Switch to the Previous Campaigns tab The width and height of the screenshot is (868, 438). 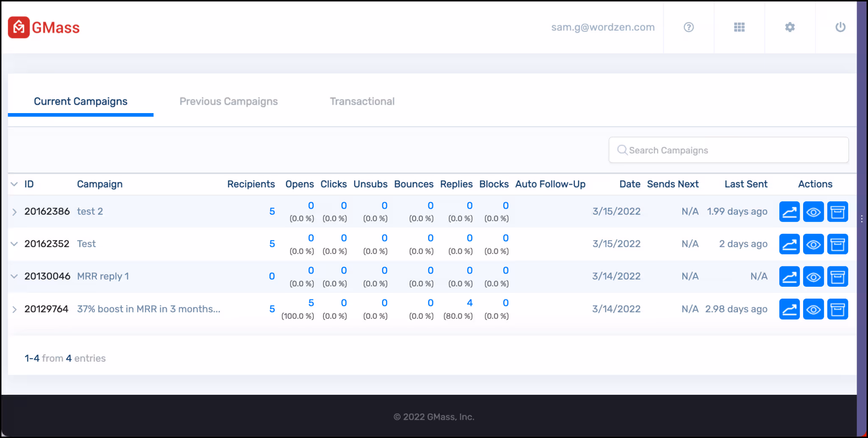(x=228, y=101)
